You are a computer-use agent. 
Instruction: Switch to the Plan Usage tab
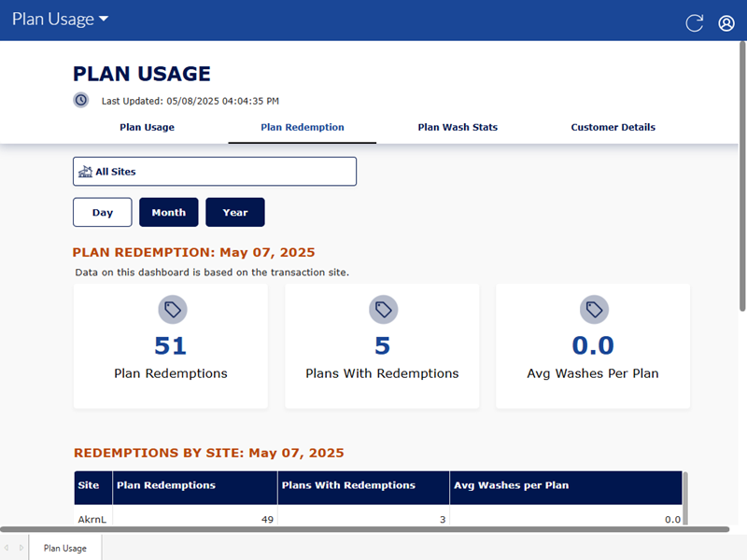147,127
